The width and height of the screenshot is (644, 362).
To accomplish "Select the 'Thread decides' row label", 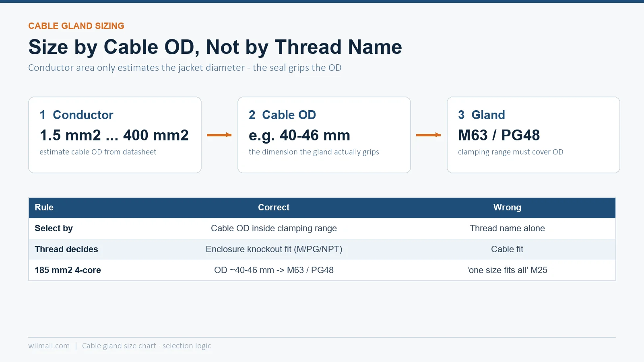I will tap(66, 249).
